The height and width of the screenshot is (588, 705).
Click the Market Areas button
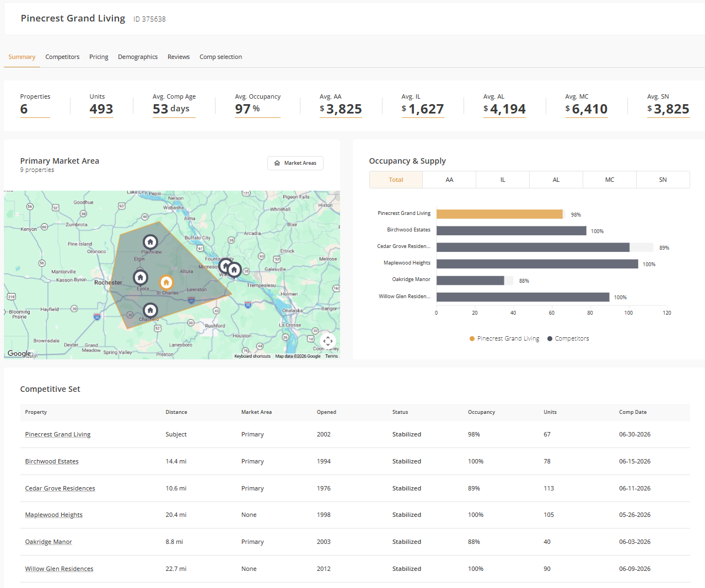click(x=295, y=163)
